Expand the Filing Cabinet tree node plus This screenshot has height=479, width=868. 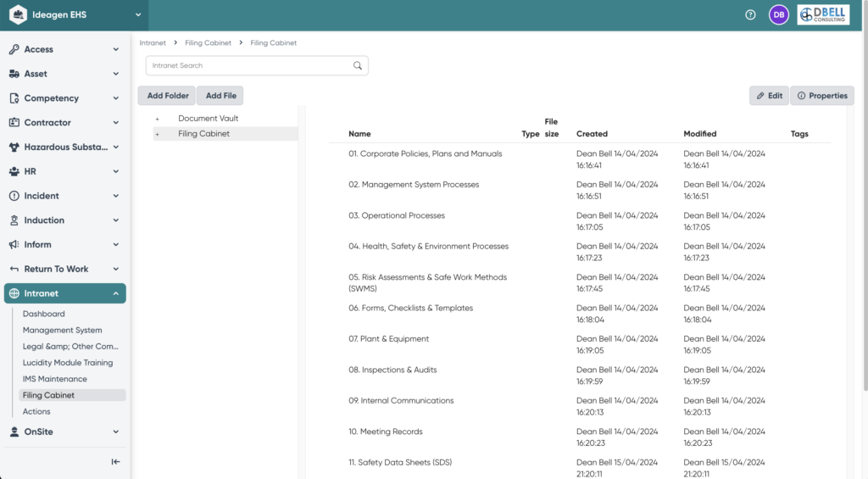tap(157, 134)
